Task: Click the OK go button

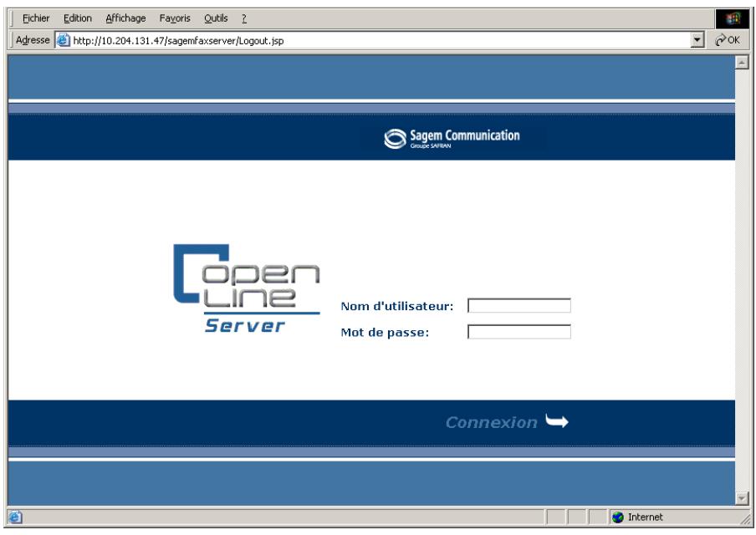Action: 728,40
